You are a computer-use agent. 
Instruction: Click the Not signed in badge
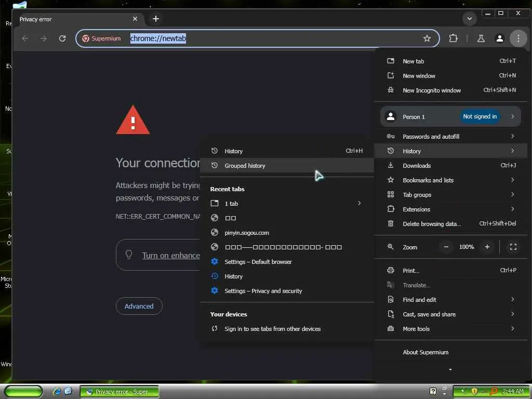(480, 116)
